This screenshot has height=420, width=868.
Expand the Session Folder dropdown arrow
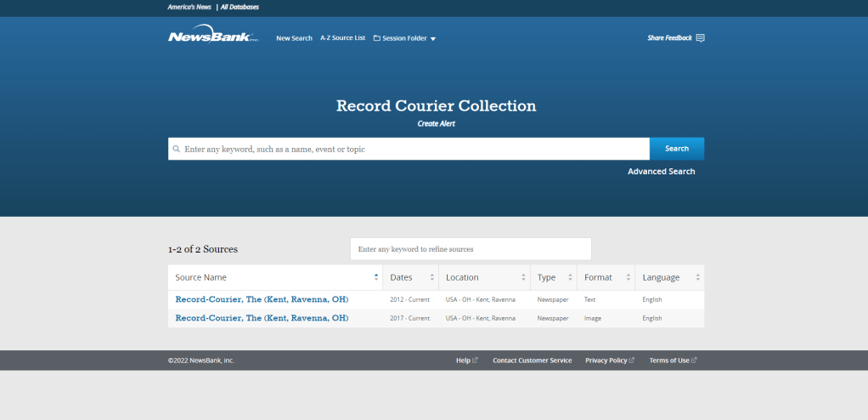coord(433,39)
